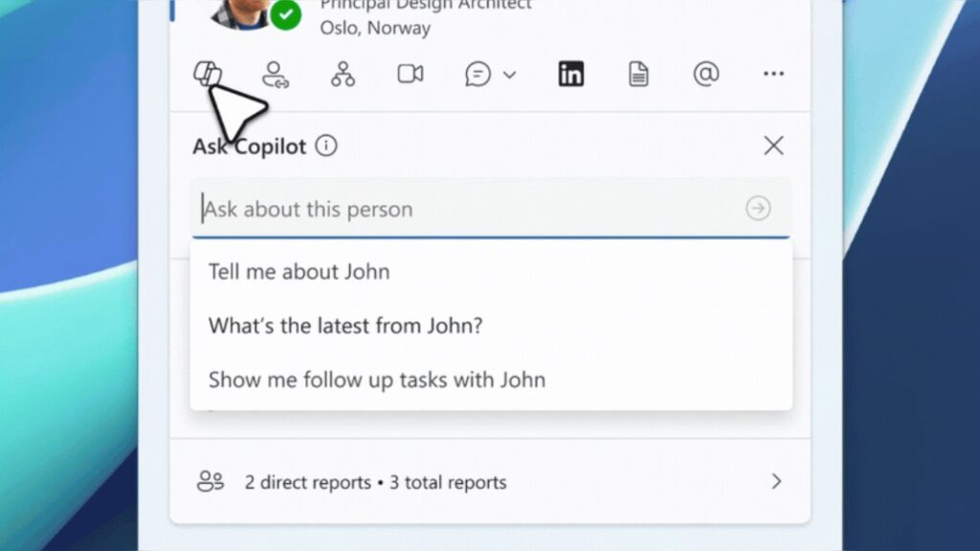980x551 pixels.
Task: Select the suggestion Tell me about John
Action: pos(299,272)
